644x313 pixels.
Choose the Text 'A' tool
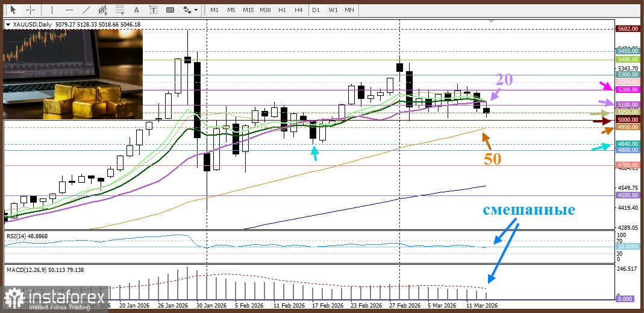[137, 10]
